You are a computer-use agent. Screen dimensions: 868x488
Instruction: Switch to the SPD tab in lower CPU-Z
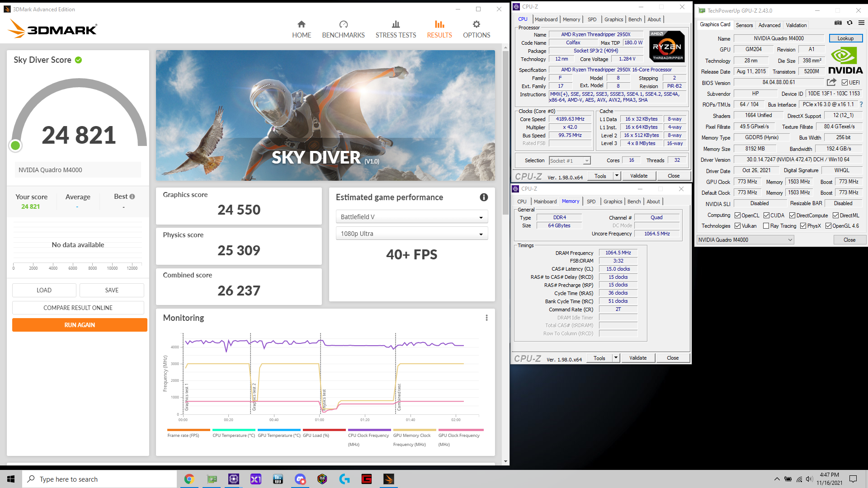click(591, 202)
